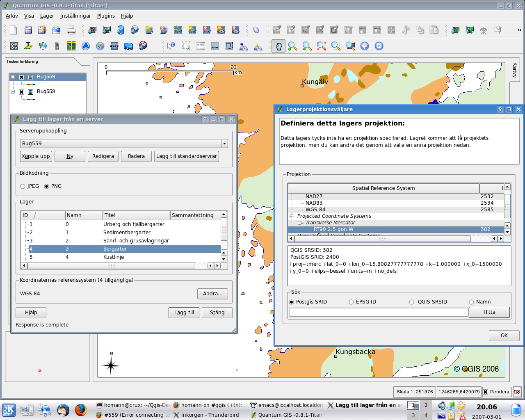
Task: Open the GPS tools plugin icon
Action: (57, 46)
